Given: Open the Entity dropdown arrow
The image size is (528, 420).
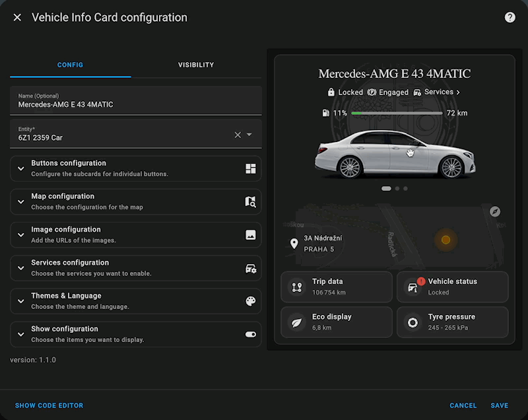Looking at the screenshot, I should click(249, 134).
